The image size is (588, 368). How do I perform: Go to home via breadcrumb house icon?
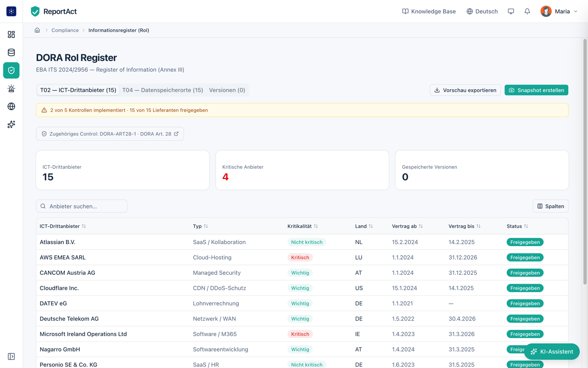37,30
